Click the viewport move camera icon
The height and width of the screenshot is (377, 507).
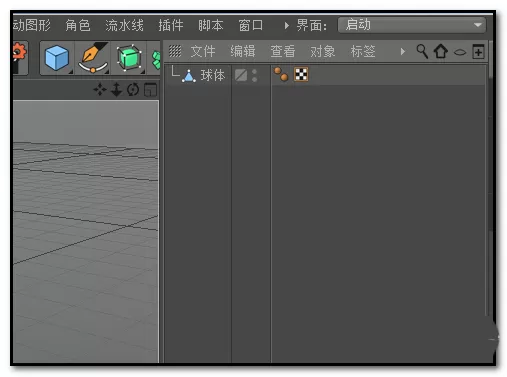coord(100,89)
